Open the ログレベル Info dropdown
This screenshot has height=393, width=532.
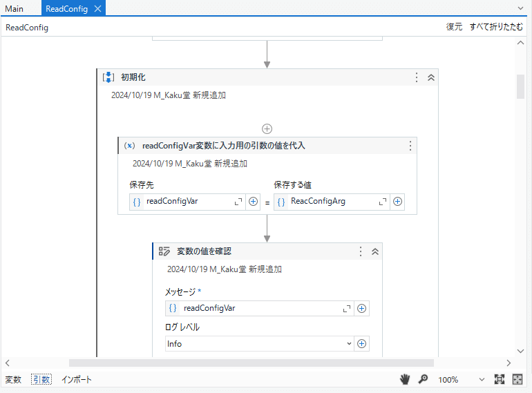pos(260,344)
